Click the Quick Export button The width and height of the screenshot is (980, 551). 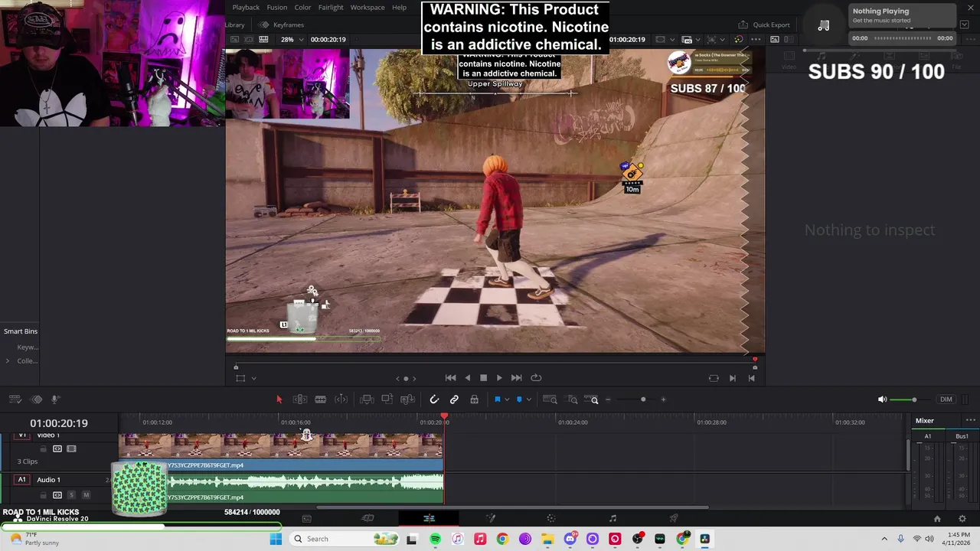(763, 24)
